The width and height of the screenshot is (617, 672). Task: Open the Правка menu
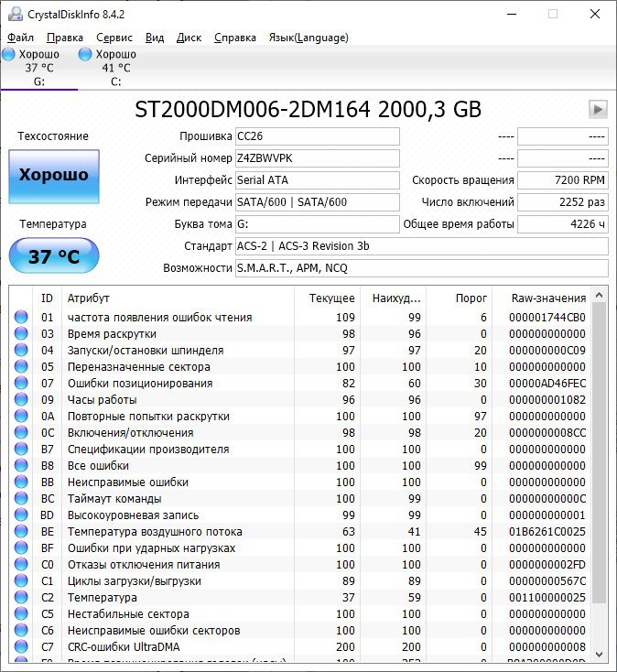[65, 38]
